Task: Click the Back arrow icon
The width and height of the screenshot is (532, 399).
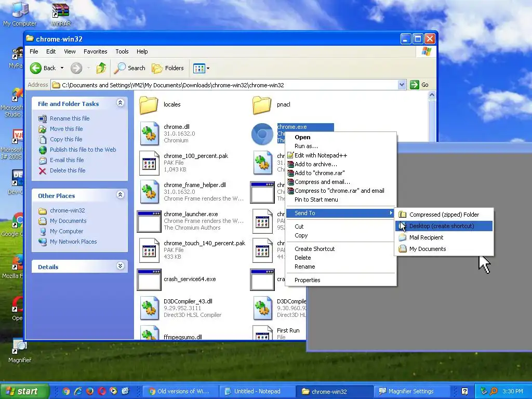Action: pyautogui.click(x=36, y=68)
